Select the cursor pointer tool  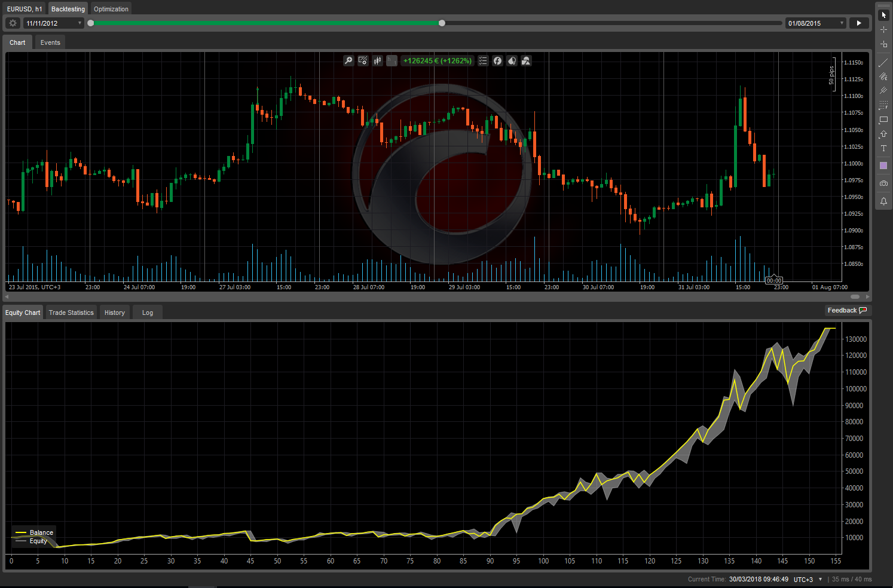coord(883,15)
